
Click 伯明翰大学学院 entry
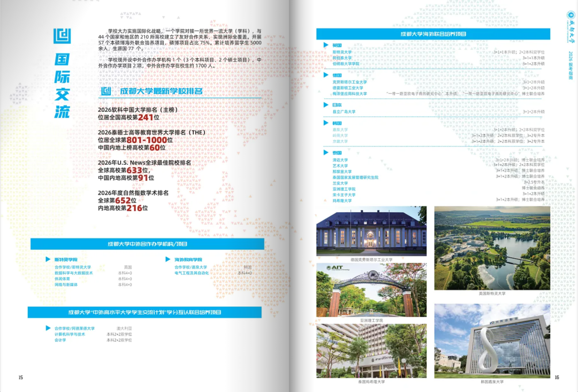346,64
